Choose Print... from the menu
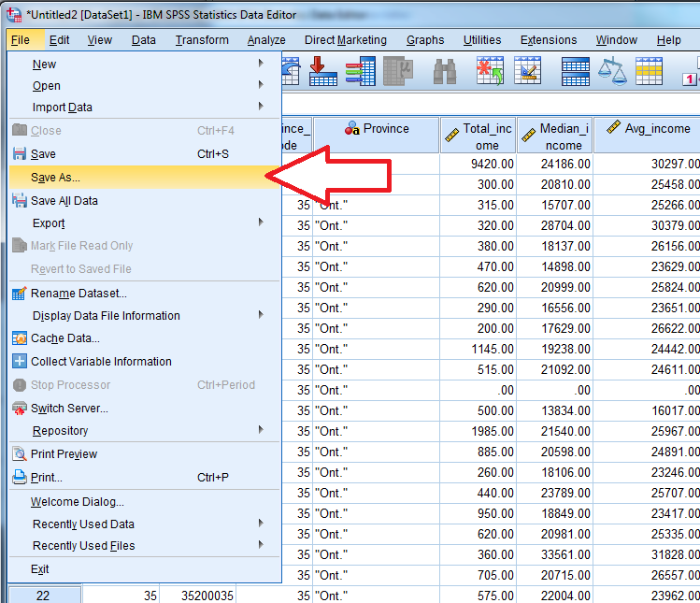700x603 pixels. [x=145, y=477]
